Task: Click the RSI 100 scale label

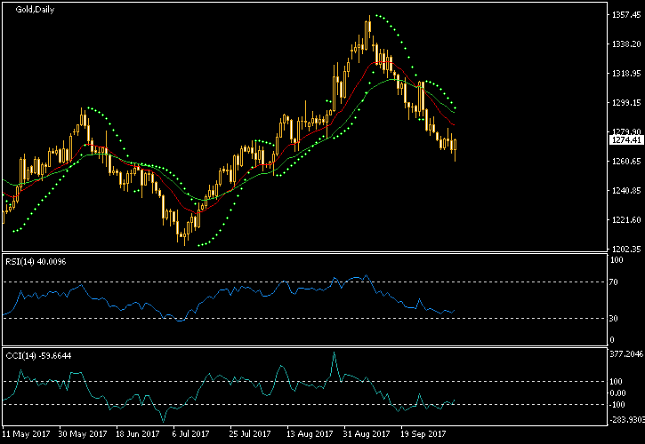Action: [x=617, y=260]
